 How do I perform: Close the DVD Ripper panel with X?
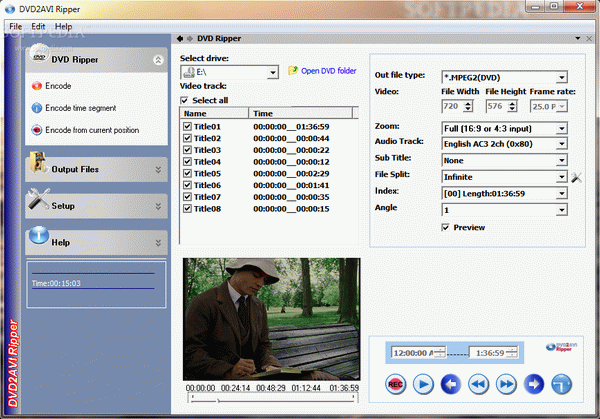(x=589, y=39)
